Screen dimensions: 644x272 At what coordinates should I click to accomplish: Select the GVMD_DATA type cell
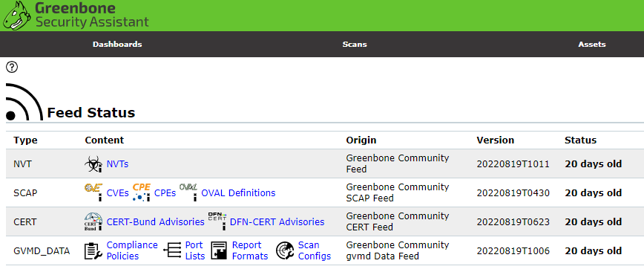(x=42, y=251)
